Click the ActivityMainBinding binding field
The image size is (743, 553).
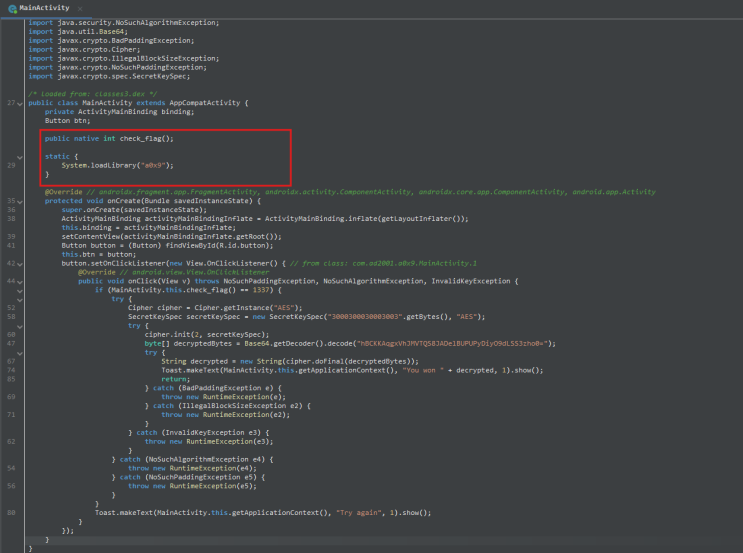click(x=119, y=111)
